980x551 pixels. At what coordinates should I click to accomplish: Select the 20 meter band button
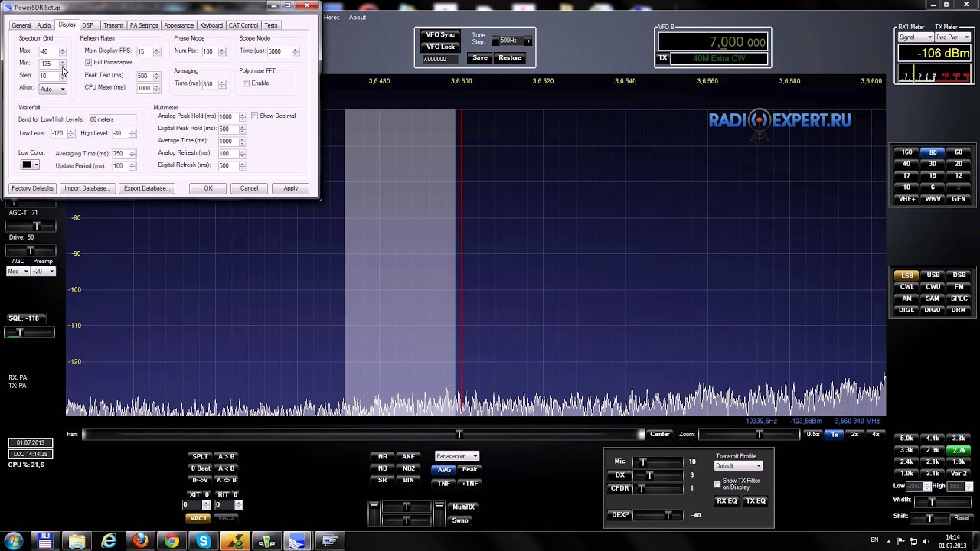959,164
